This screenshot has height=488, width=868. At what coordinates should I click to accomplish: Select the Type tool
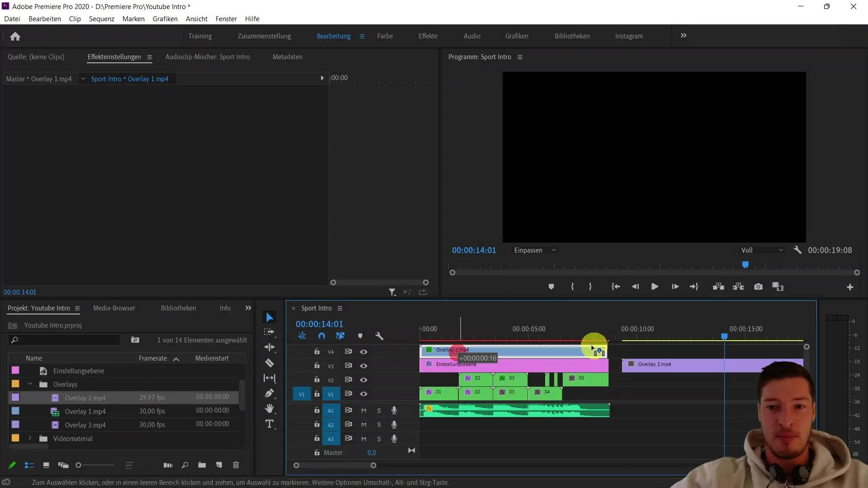click(269, 424)
